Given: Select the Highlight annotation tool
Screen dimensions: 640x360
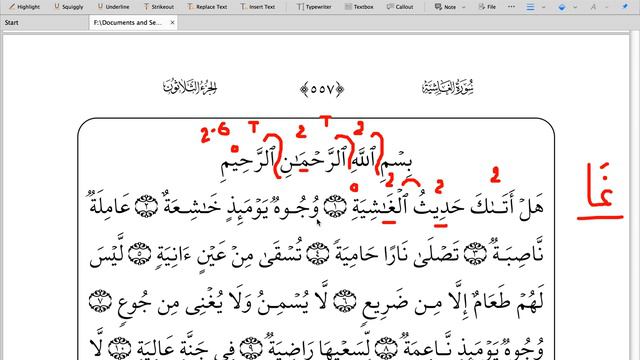Looking at the screenshot, I should [24, 7].
